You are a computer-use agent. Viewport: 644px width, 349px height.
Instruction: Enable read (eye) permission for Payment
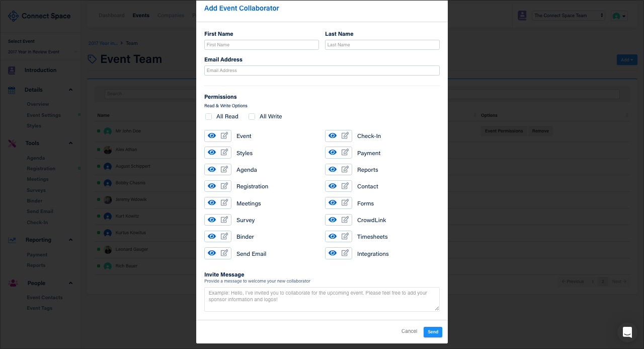333,153
